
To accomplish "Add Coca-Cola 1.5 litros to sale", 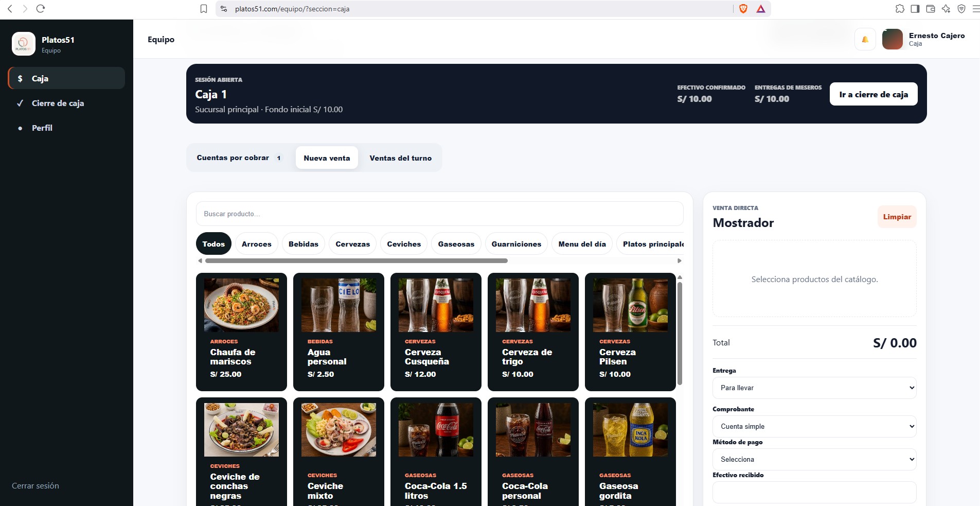I will tap(436, 451).
